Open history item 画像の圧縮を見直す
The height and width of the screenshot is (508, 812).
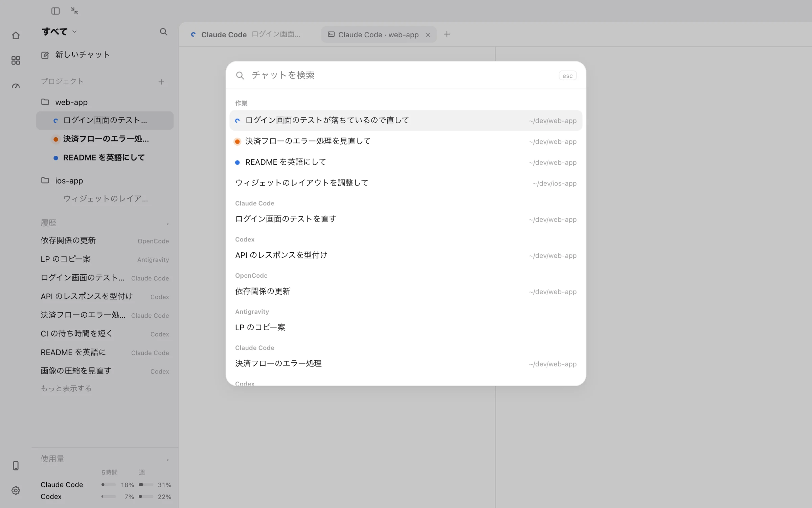[x=105, y=371]
